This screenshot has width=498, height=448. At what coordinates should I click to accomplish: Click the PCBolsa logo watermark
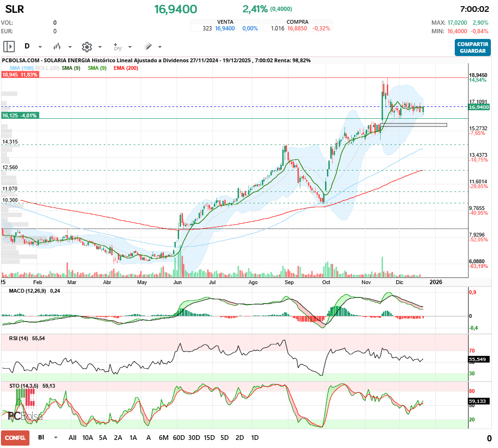point(25,416)
